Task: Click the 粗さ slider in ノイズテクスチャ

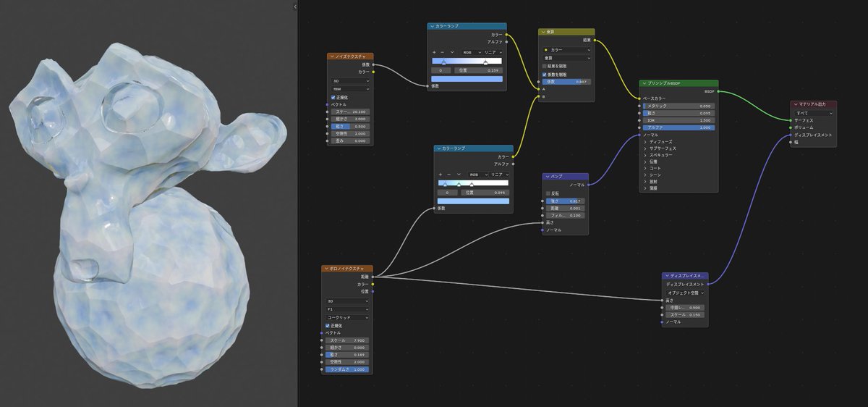Action: 350,126
